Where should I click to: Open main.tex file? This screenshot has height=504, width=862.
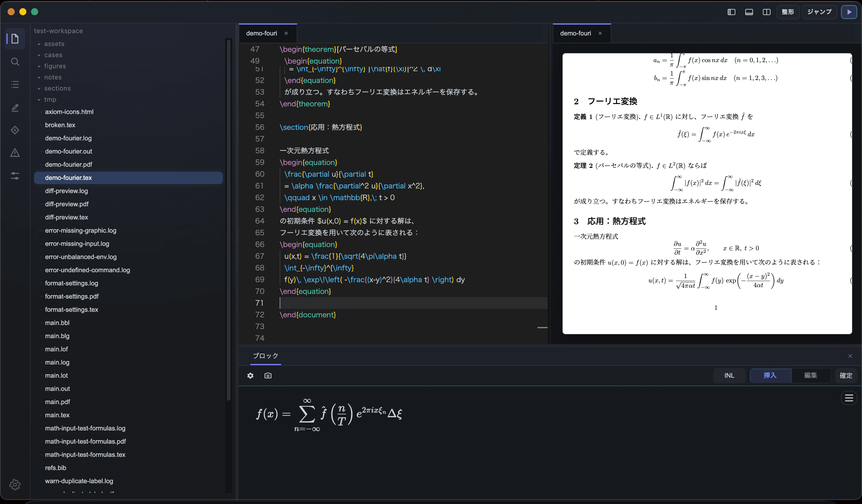coord(57,415)
